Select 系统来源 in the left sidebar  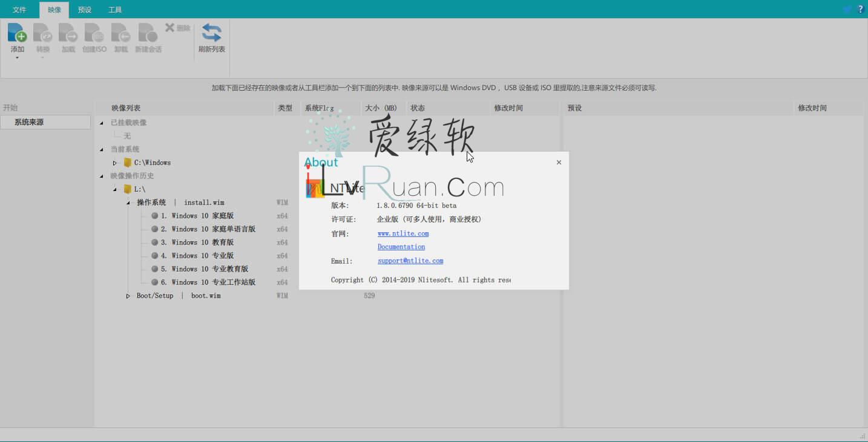coord(45,122)
